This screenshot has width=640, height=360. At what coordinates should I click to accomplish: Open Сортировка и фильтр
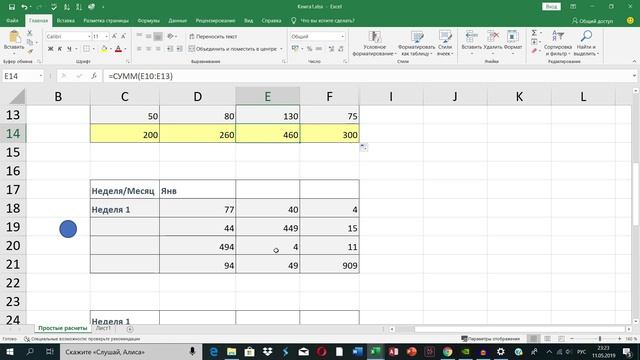pyautogui.click(x=558, y=43)
